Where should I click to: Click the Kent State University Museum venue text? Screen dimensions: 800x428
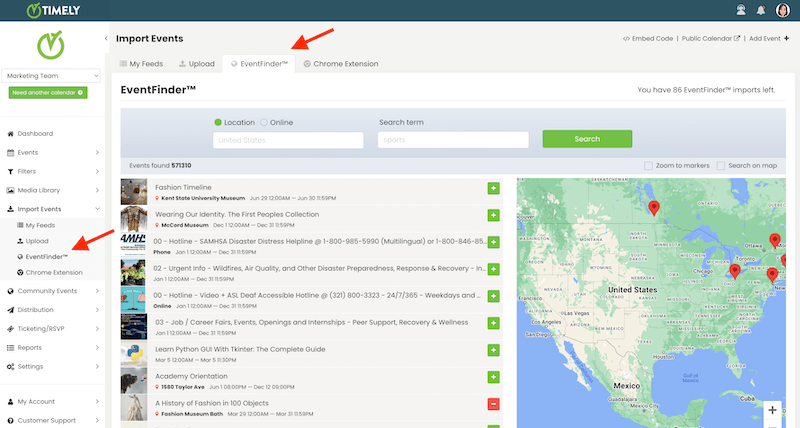coord(203,198)
